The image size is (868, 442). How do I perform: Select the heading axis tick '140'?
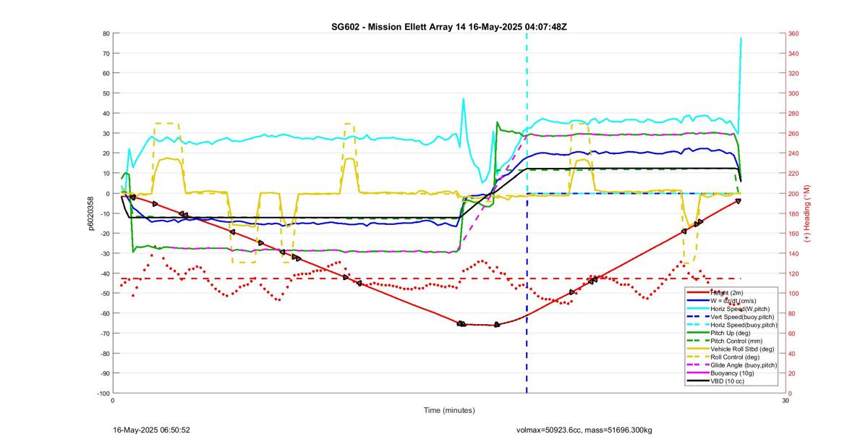pyautogui.click(x=793, y=253)
